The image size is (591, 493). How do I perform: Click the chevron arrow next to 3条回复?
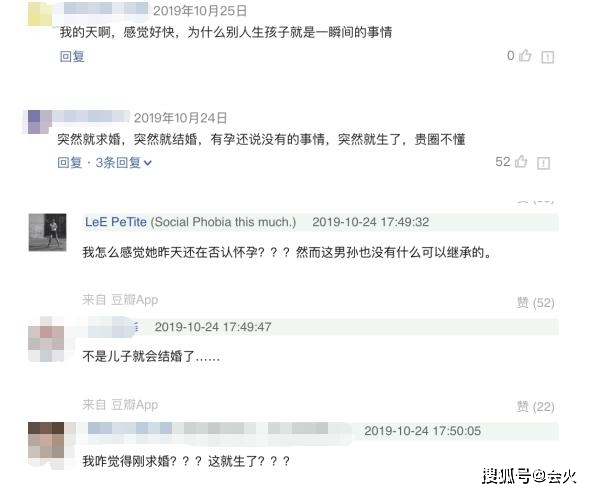[148, 163]
